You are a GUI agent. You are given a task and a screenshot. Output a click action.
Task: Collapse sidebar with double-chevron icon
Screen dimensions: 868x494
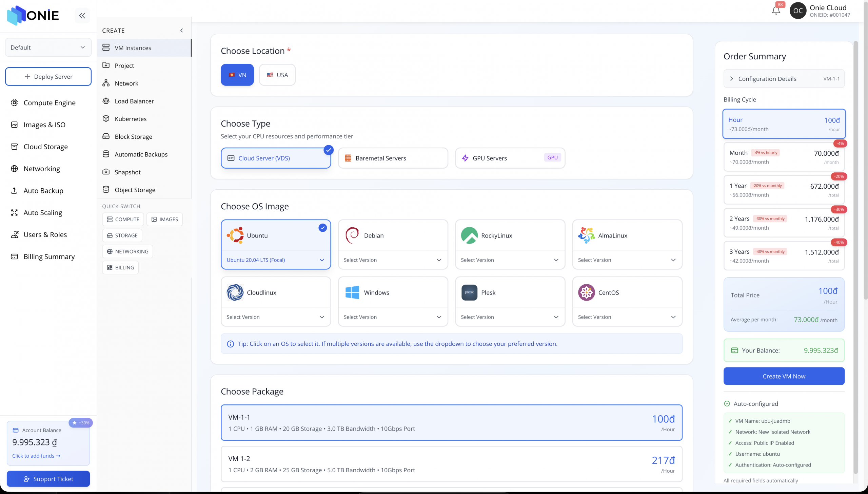(82, 15)
